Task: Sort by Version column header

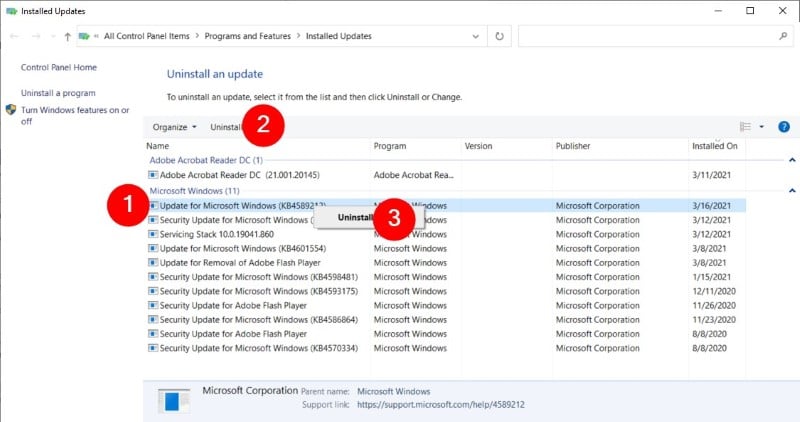Action: (x=479, y=146)
